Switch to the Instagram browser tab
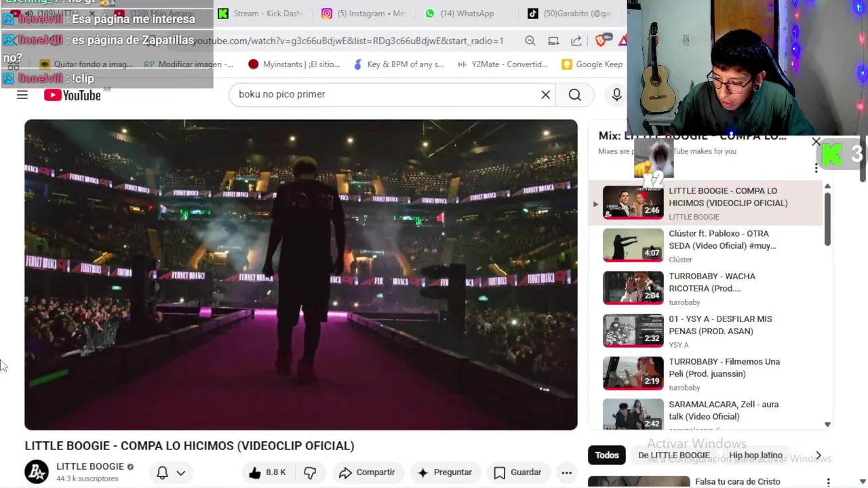Image resolution: width=868 pixels, height=488 pixels. click(x=364, y=14)
